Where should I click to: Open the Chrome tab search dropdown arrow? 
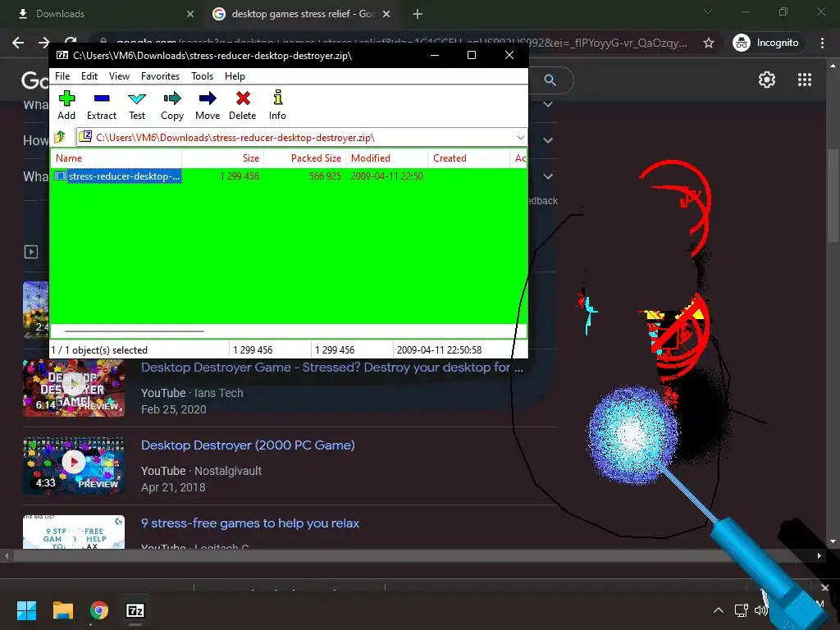(708, 11)
